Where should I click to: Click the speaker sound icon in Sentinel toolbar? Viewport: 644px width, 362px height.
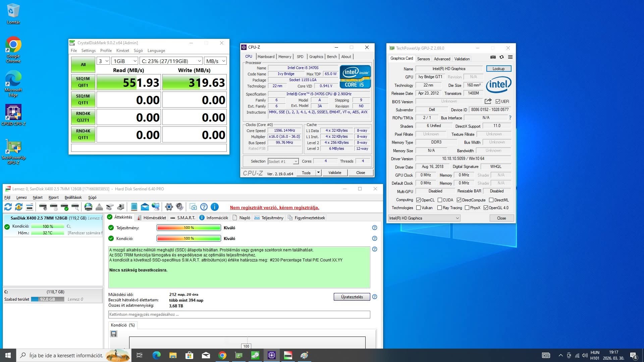[180, 207]
